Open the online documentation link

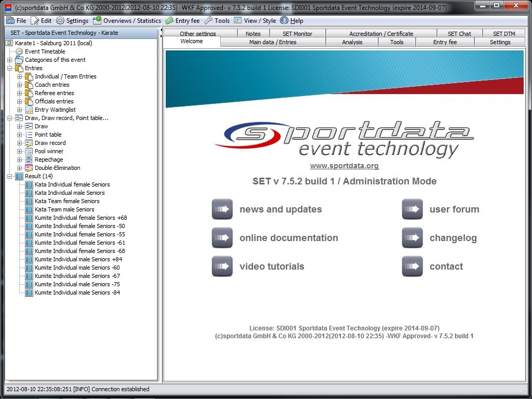(289, 238)
